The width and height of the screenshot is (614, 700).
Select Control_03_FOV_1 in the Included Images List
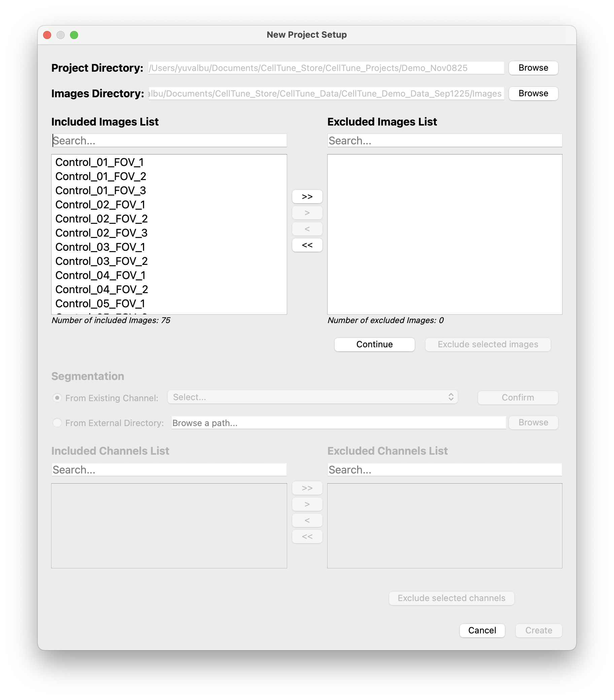pos(100,247)
